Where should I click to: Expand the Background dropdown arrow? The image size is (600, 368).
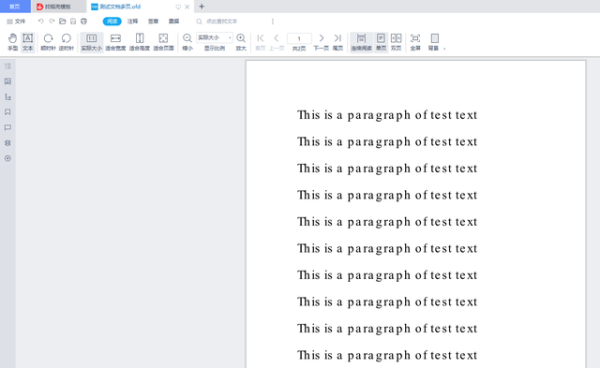tap(445, 49)
